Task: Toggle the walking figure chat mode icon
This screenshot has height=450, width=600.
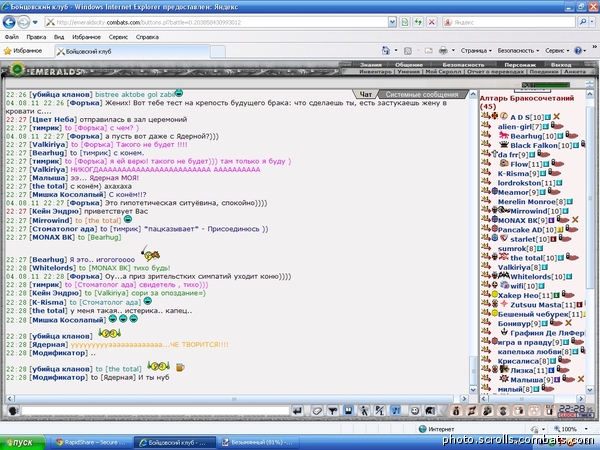Action: click(x=364, y=411)
